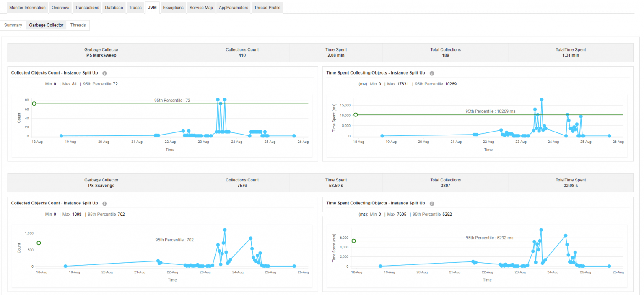Open info tooltip for Collected Objects Count MarkSweep chart
This screenshot has width=644, height=295.
[x=104, y=73]
